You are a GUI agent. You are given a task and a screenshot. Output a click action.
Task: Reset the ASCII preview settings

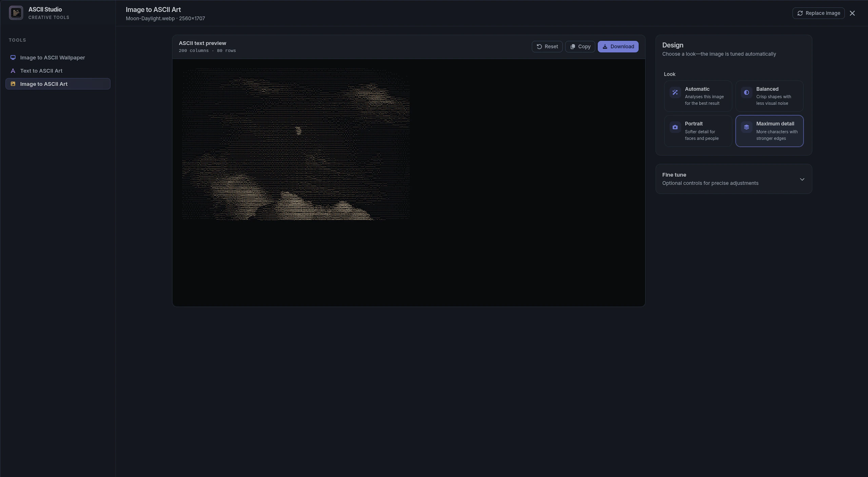(547, 46)
